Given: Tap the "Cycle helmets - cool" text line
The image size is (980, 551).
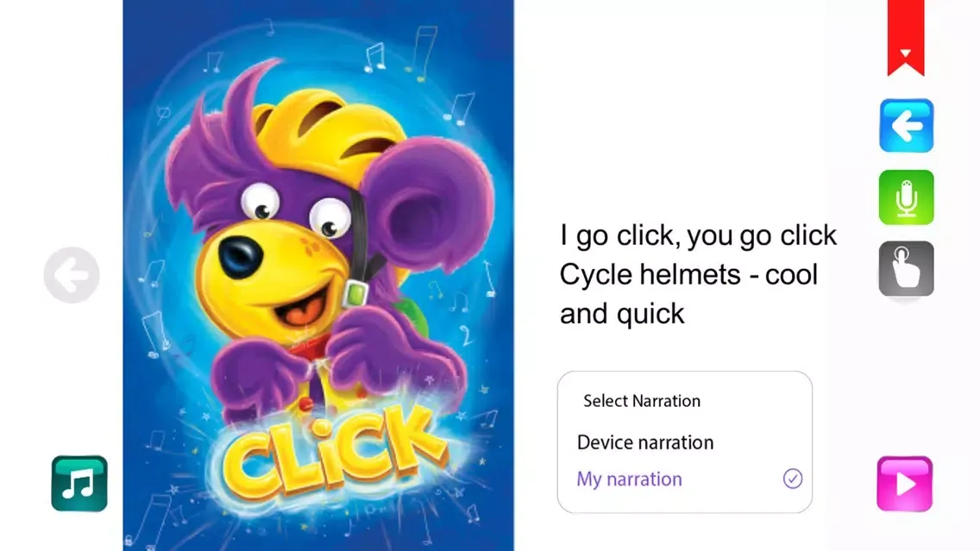Looking at the screenshot, I should (688, 274).
